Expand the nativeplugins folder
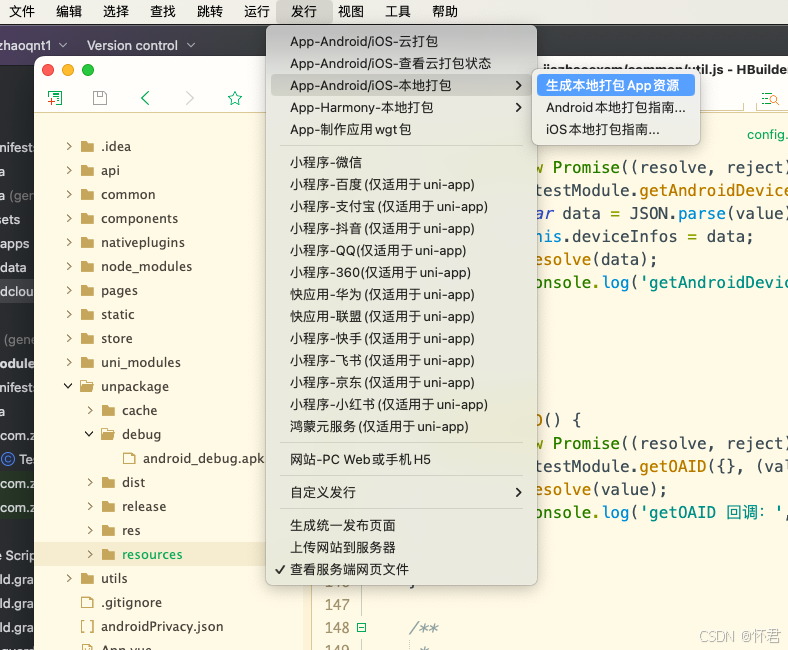Screen dimensions: 788x650 coord(69,242)
